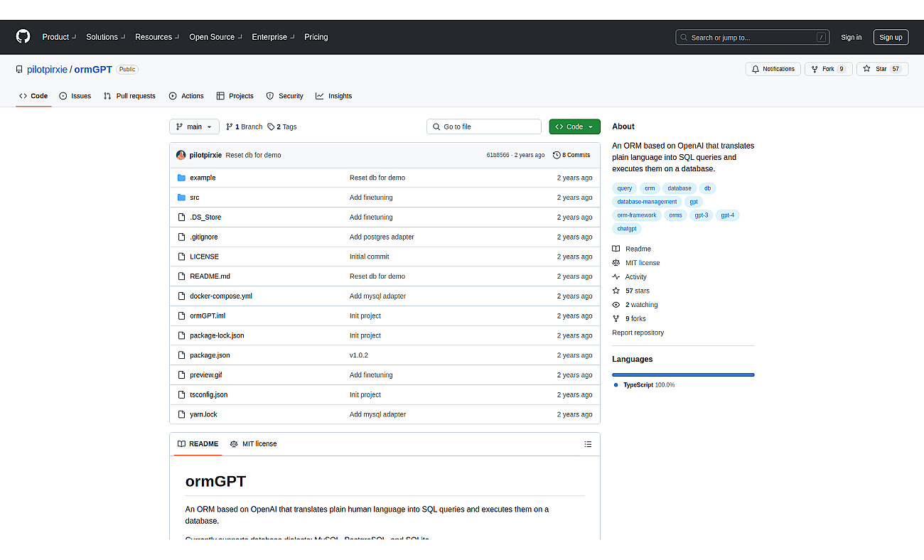Switch to the Actions tab
The image size is (924, 560).
click(x=186, y=96)
